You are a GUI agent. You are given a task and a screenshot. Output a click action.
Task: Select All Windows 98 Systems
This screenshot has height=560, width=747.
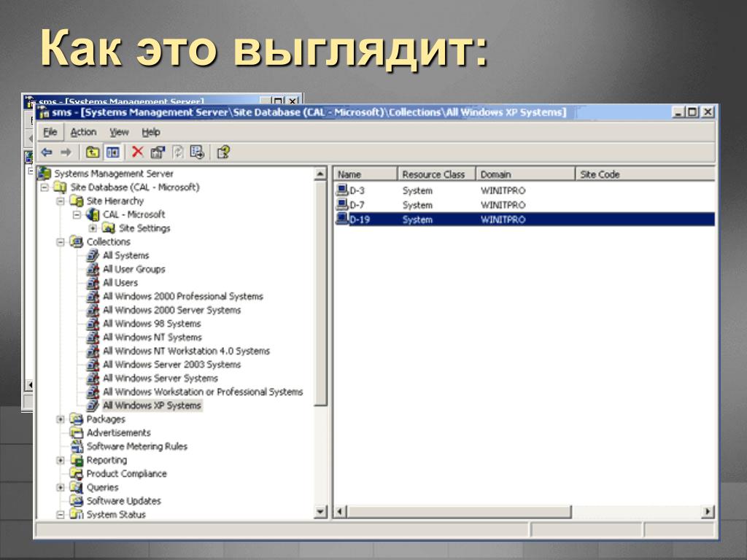point(152,324)
